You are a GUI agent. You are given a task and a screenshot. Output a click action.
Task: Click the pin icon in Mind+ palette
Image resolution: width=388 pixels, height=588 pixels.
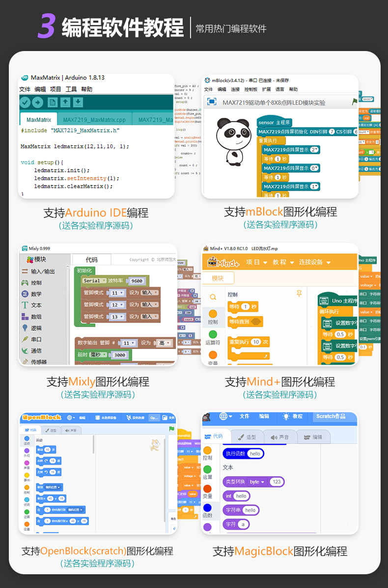point(299,294)
